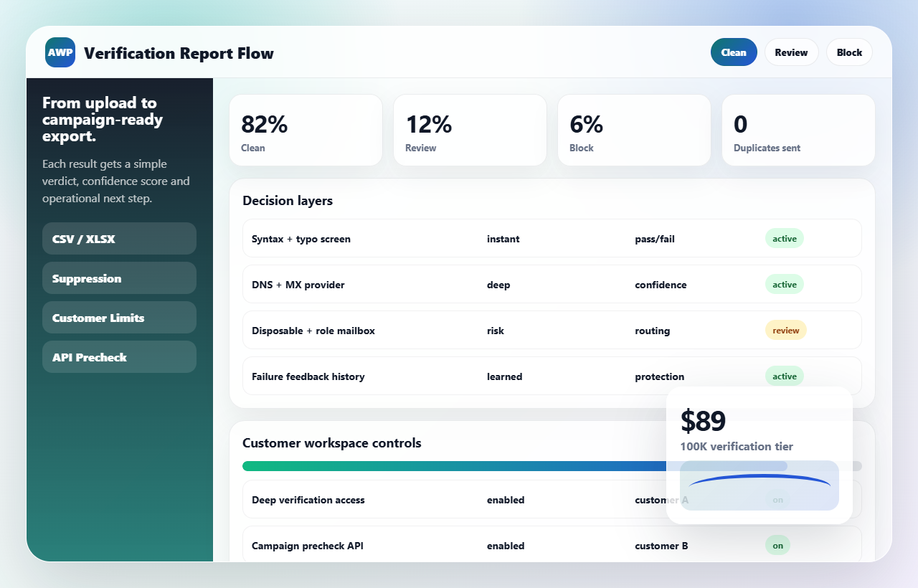The width and height of the screenshot is (918, 588).
Task: Click the "routing" cell value
Action: click(653, 331)
